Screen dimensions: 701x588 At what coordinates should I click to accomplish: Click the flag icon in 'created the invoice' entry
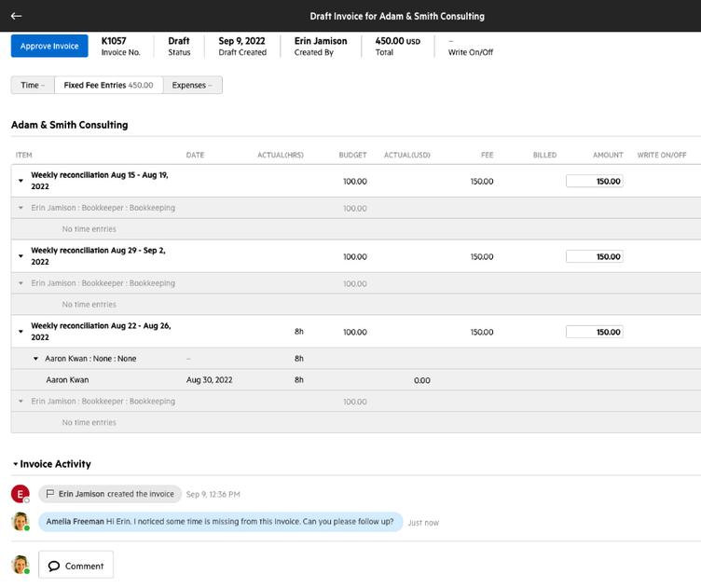tap(50, 494)
